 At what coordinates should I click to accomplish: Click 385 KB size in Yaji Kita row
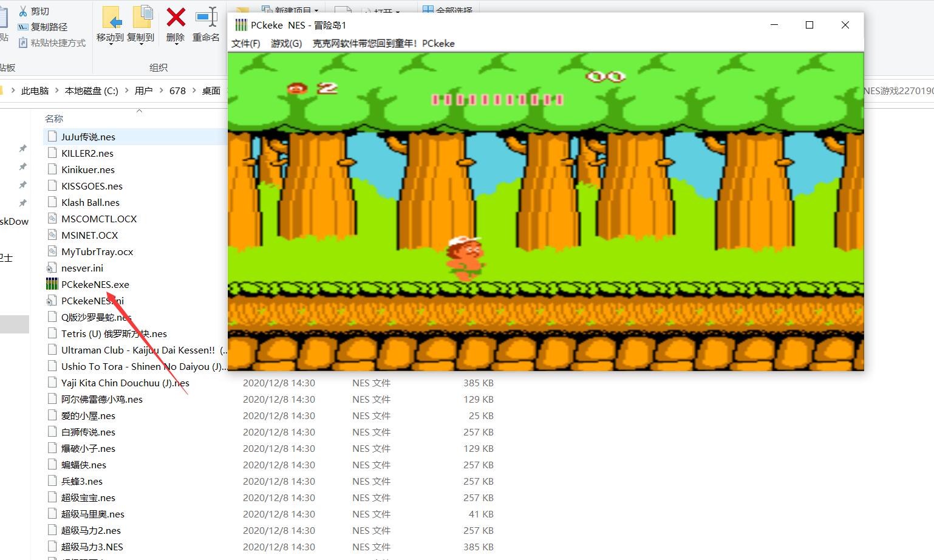point(479,383)
